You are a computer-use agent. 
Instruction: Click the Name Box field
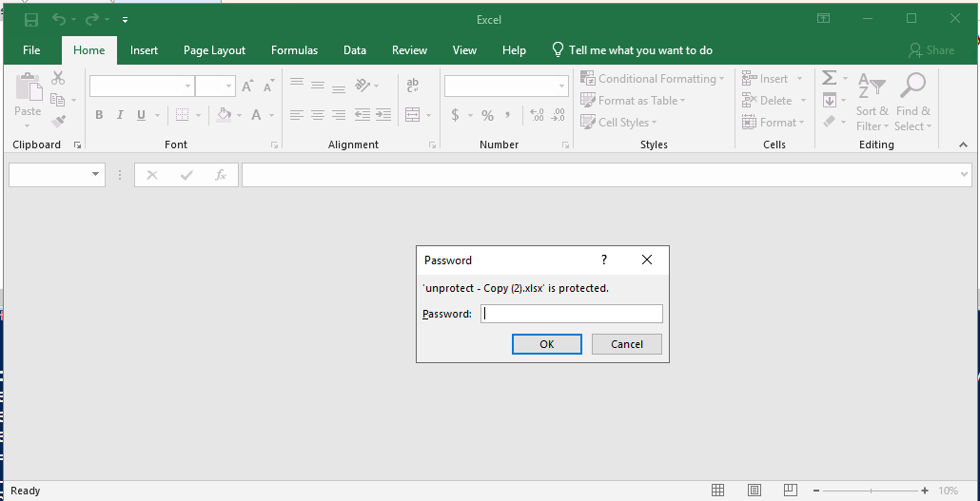57,175
